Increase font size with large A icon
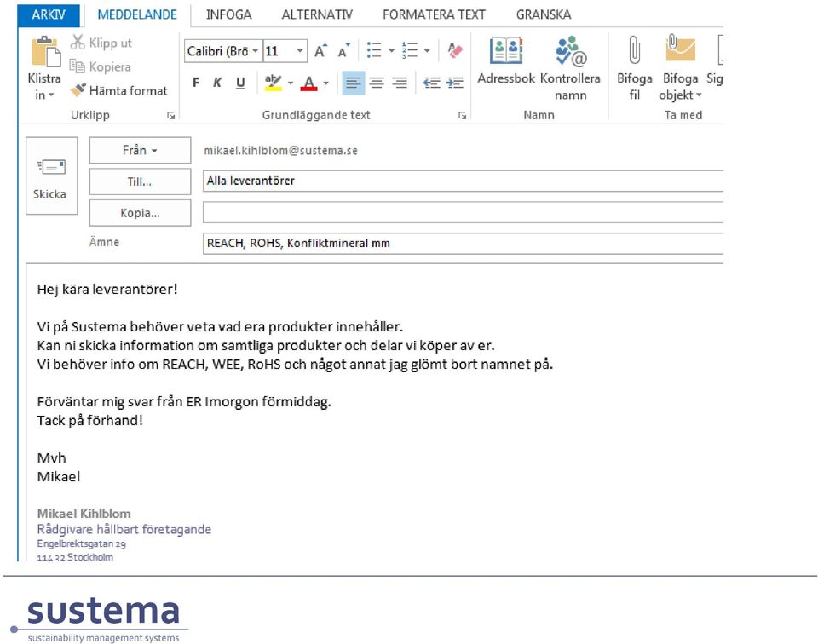 tap(320, 50)
